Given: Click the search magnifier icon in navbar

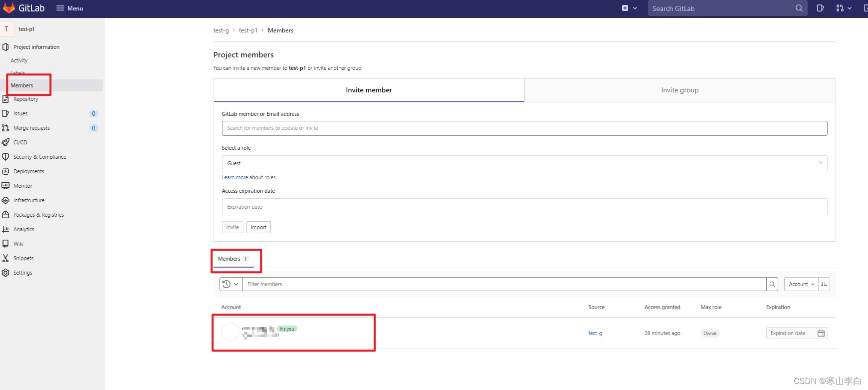Looking at the screenshot, I should 799,8.
